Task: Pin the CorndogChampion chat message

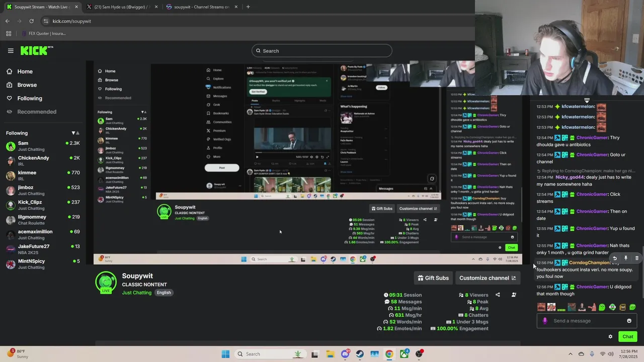Action: coord(626,258)
